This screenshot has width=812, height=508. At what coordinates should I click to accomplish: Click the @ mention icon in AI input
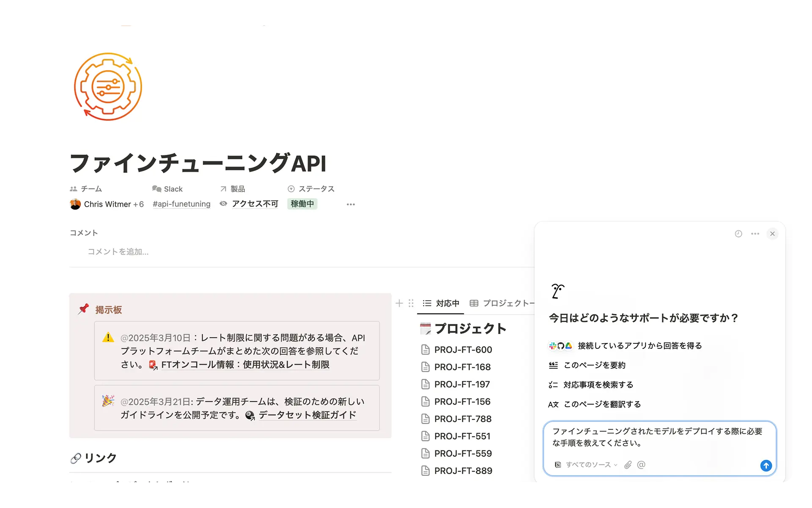[641, 464]
